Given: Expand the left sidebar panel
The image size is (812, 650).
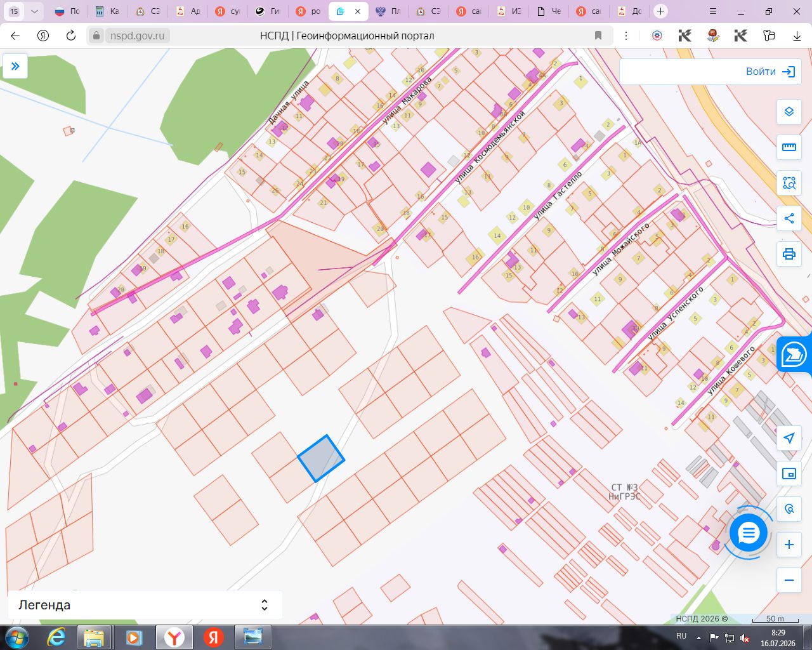Looking at the screenshot, I should point(15,66).
